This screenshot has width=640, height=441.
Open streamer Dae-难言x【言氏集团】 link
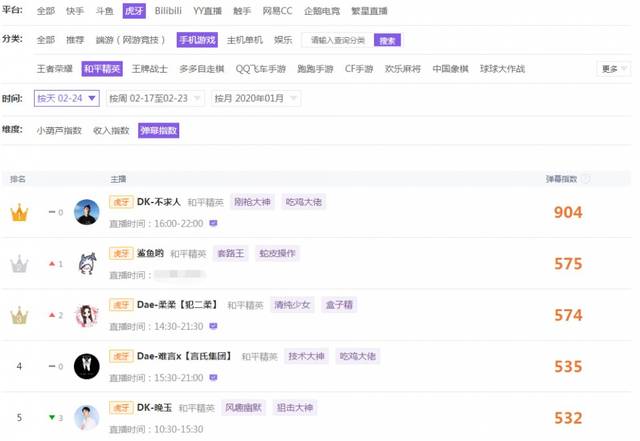coord(184,356)
